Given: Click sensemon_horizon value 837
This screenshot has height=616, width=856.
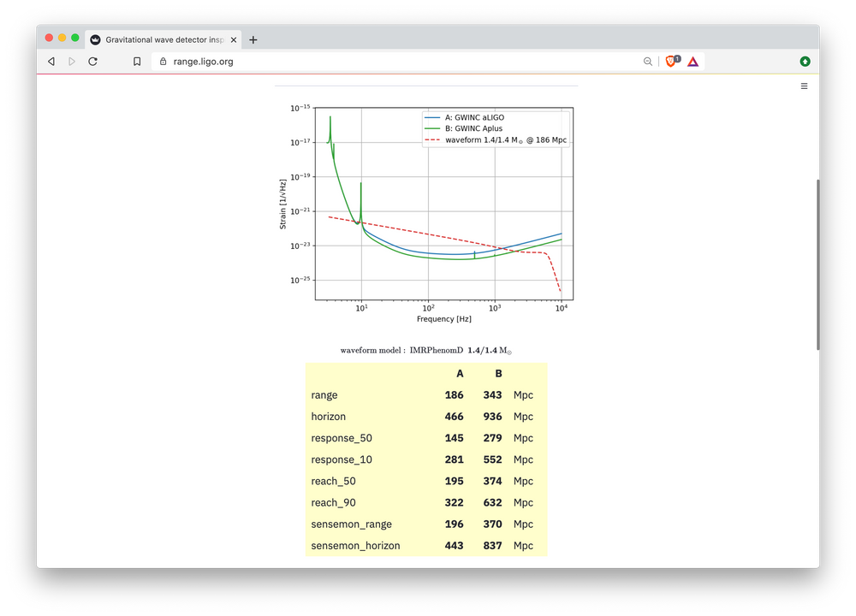Looking at the screenshot, I should (x=492, y=546).
